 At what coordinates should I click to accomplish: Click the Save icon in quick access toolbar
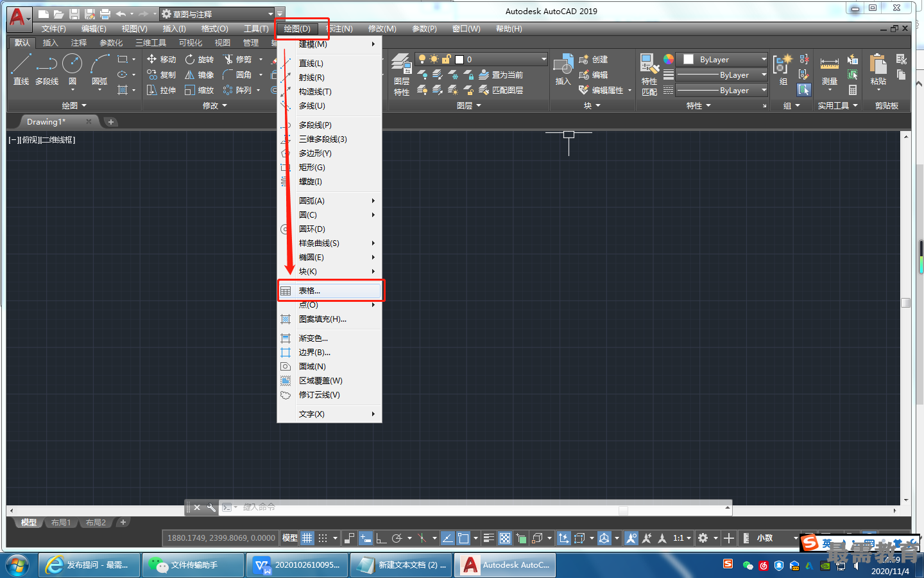coord(74,14)
